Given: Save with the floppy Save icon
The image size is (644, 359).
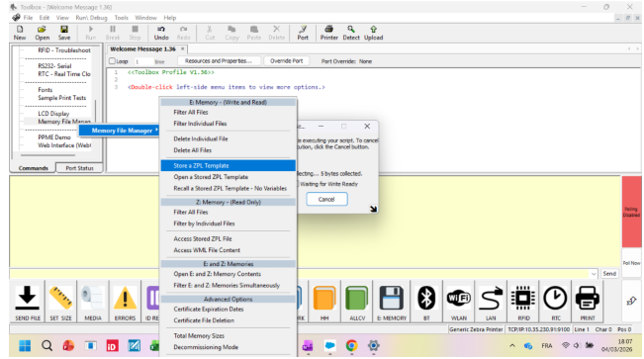Looking at the screenshot, I should click(64, 33).
